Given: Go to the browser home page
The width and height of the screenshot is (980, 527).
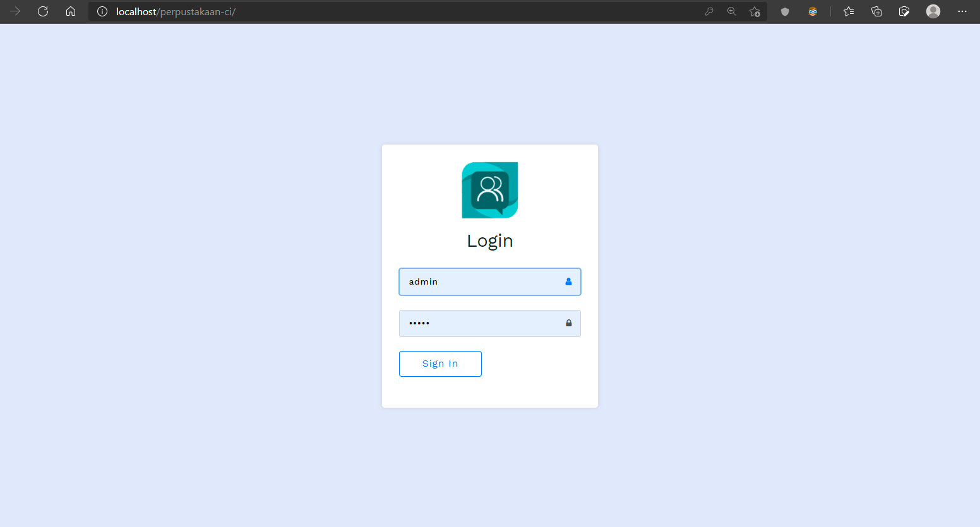Looking at the screenshot, I should pos(71,11).
